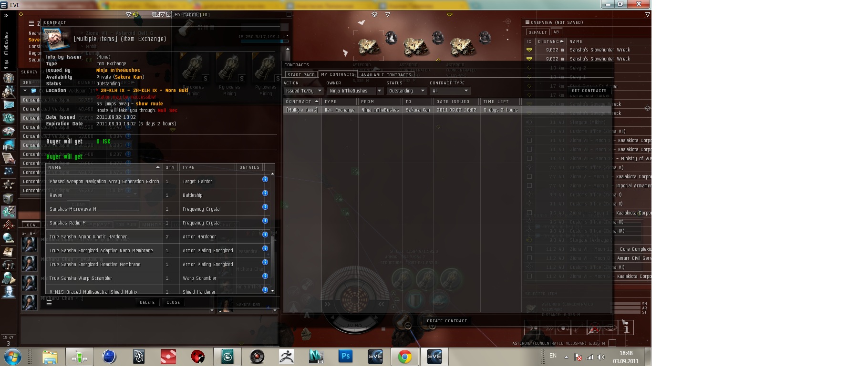
Task: Select leftmost locked asteroid target
Action: click(368, 46)
